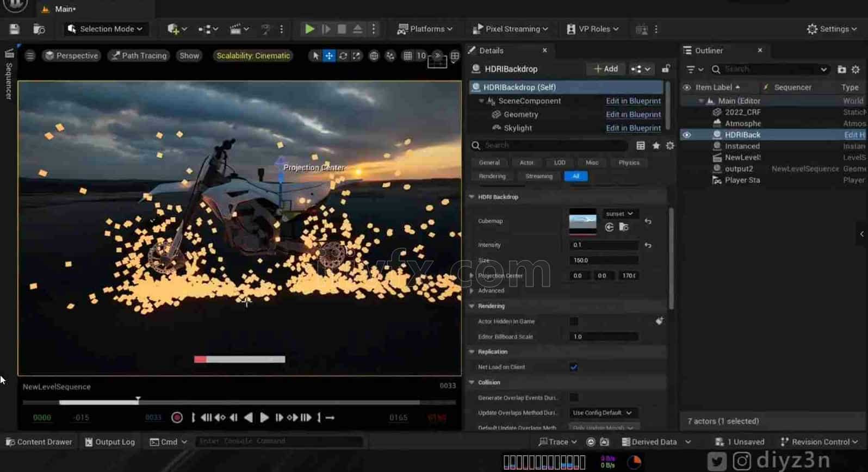Open the Cmd console type dropdown
Image resolution: width=868 pixels, height=472 pixels.
pyautogui.click(x=168, y=442)
